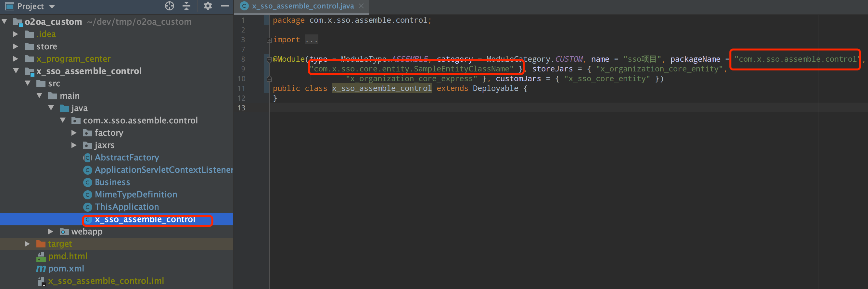Select x_sso_assemble_control module name in tree
Screen dimensions: 868x289
(89, 71)
